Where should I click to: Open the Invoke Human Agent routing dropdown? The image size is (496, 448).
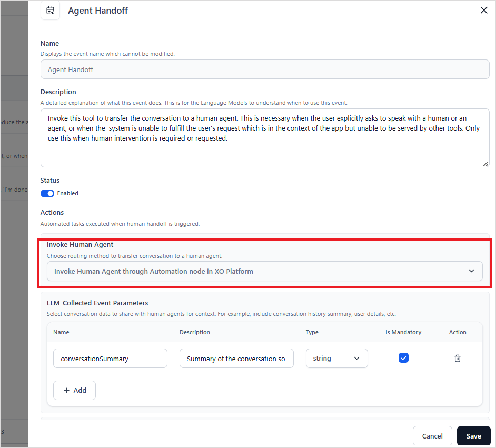coord(264,271)
